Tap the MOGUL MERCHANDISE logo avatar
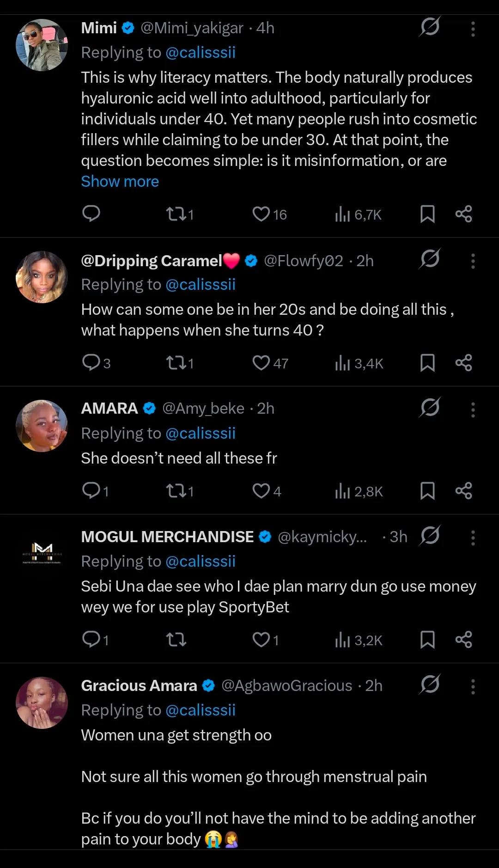499x868 pixels. [42, 553]
